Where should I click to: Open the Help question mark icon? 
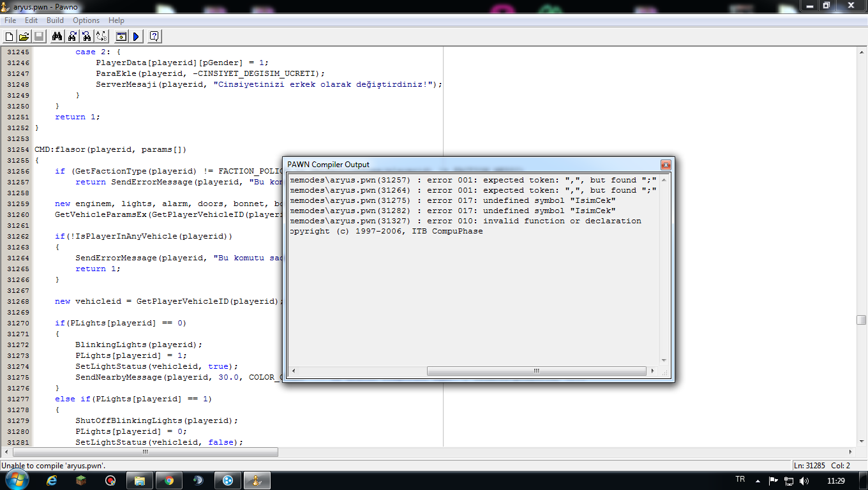click(x=154, y=36)
